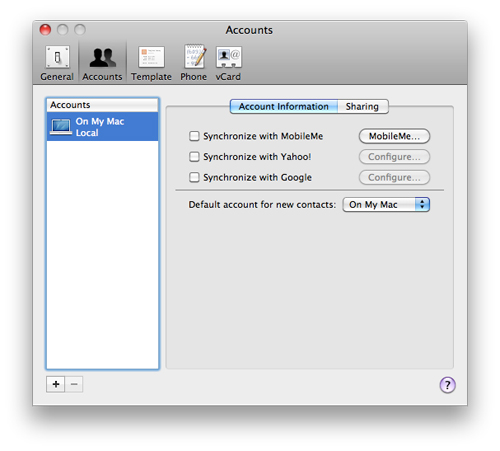Click the MobileMe... button
This screenshot has width=500, height=451.
(x=394, y=136)
